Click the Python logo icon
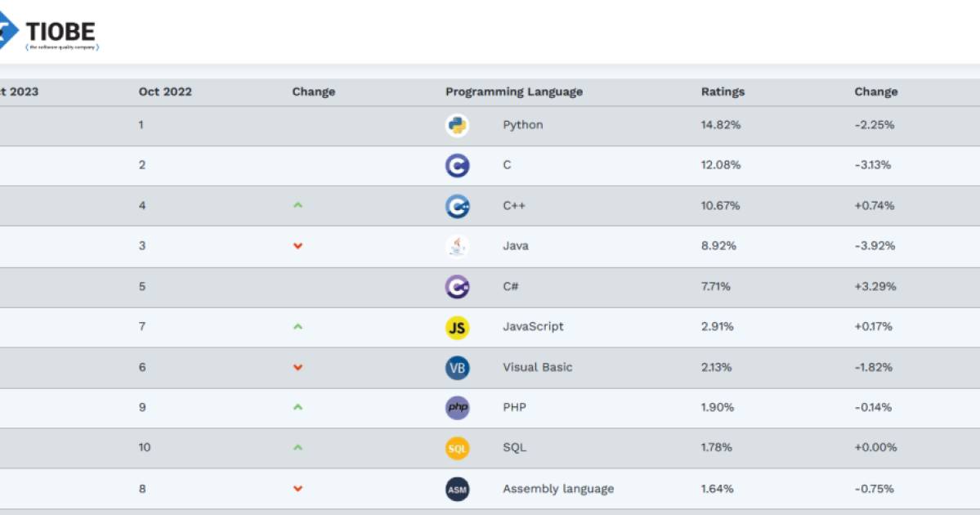The image size is (980, 515). click(x=458, y=124)
